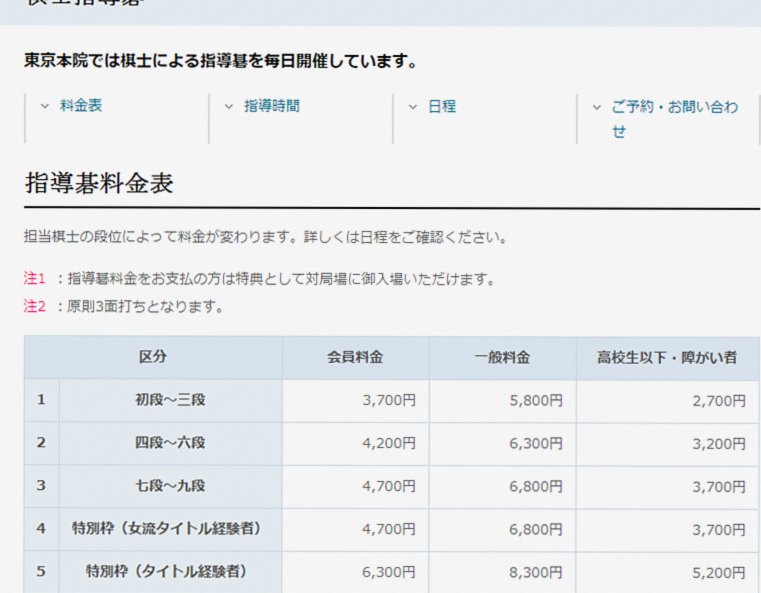Click row number 3 cell
Image resolution: width=761 pixels, height=593 pixels.
[41, 485]
